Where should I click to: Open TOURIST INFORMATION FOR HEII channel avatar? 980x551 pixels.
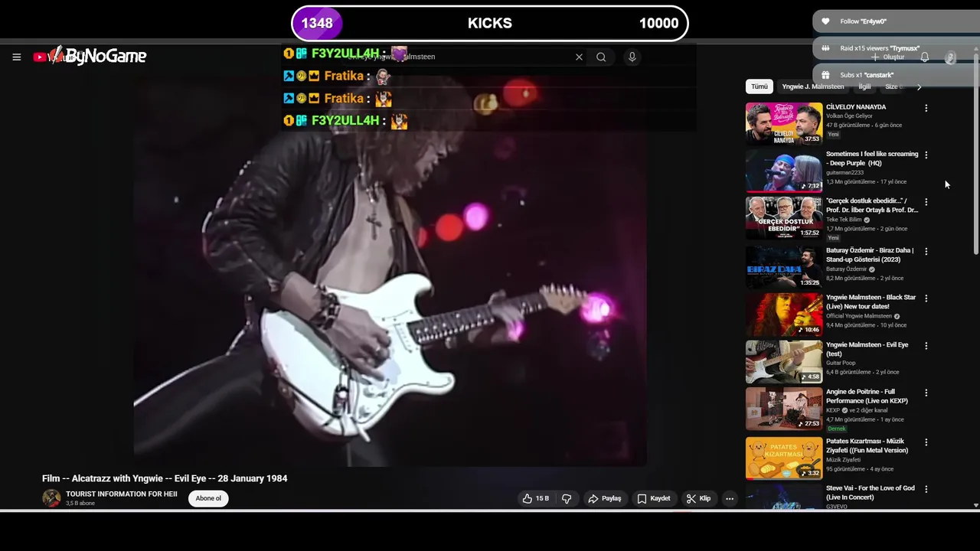(x=51, y=498)
